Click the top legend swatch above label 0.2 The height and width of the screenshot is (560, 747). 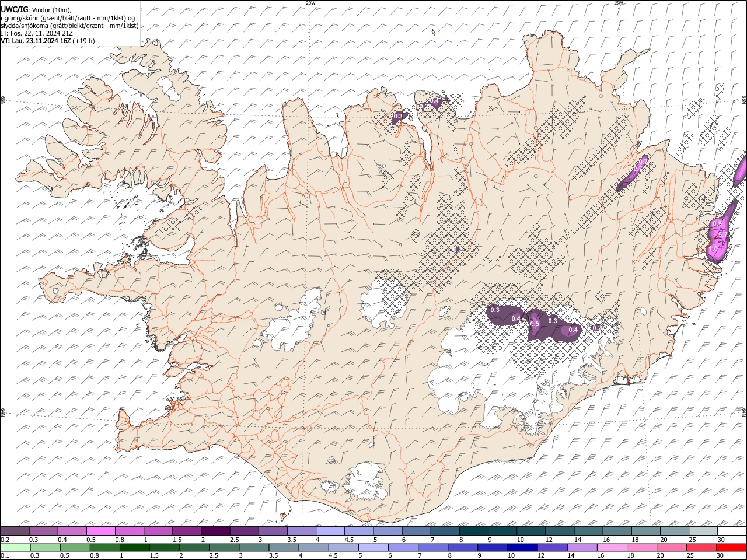15,531
